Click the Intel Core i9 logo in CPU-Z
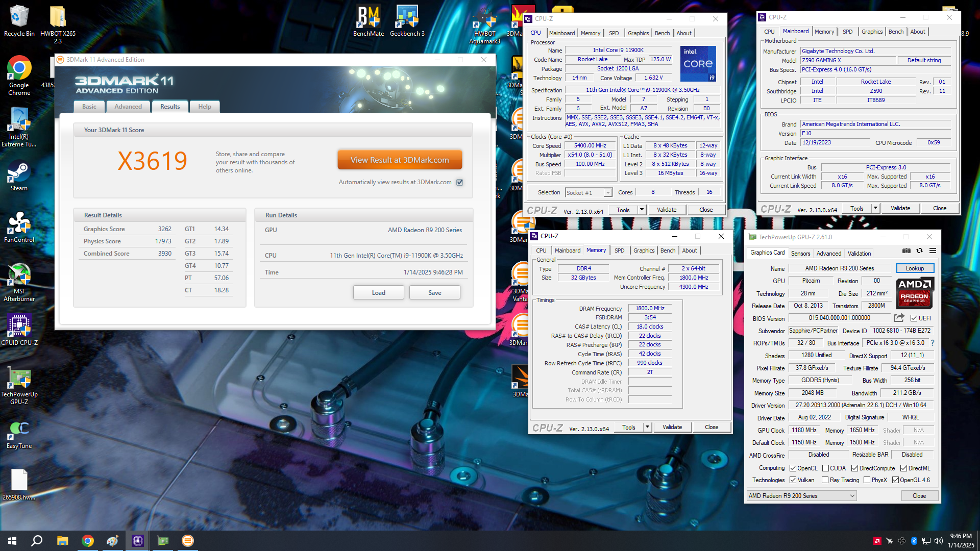The image size is (980, 551). [x=698, y=63]
